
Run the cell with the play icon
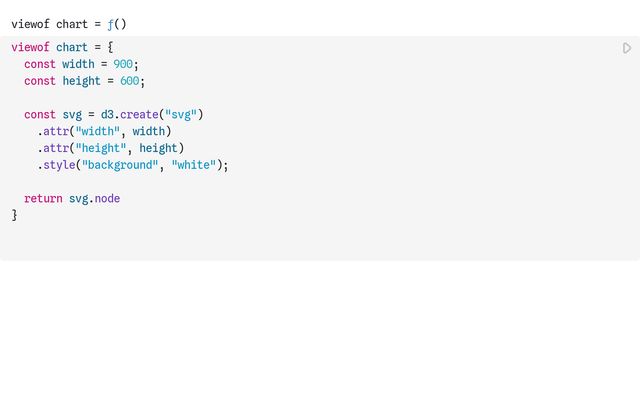click(627, 48)
